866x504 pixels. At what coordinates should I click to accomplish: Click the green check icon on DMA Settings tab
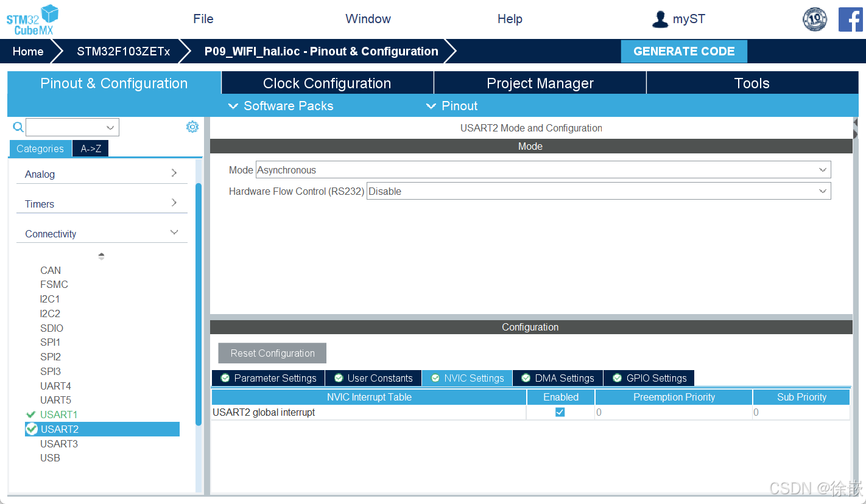[x=526, y=378]
